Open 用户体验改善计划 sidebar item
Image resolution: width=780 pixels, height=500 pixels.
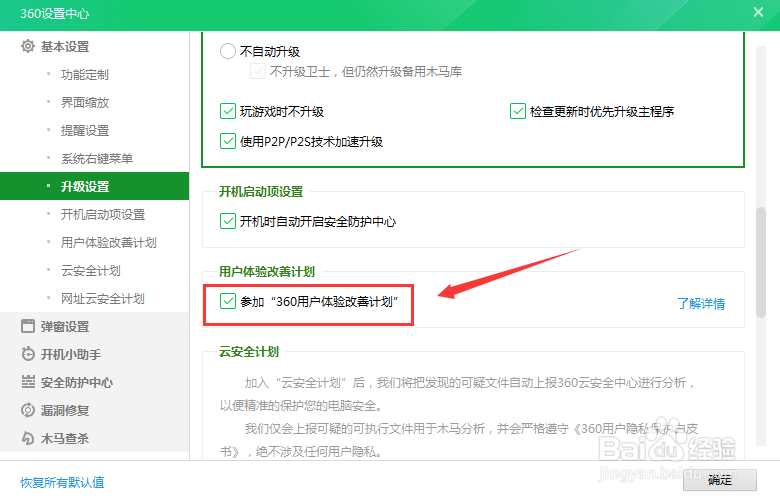108,242
